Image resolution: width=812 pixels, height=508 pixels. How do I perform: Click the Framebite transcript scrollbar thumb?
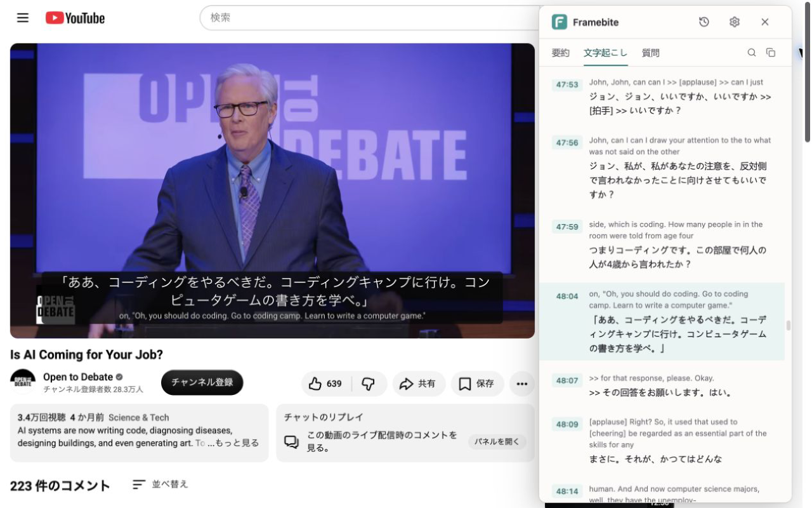coord(789,326)
